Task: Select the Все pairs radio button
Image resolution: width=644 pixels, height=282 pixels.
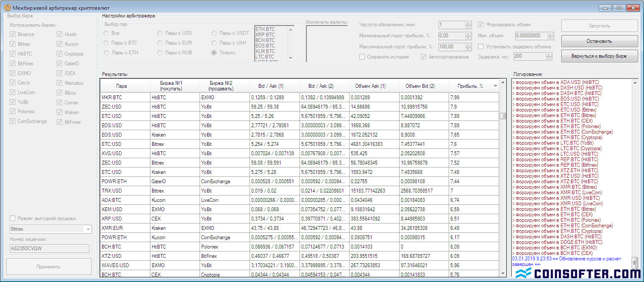Action: tap(106, 33)
